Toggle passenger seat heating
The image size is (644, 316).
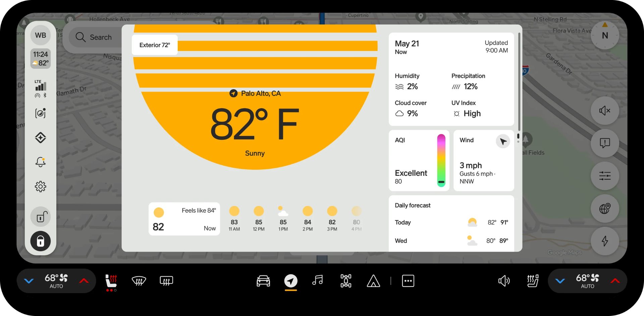tap(533, 281)
